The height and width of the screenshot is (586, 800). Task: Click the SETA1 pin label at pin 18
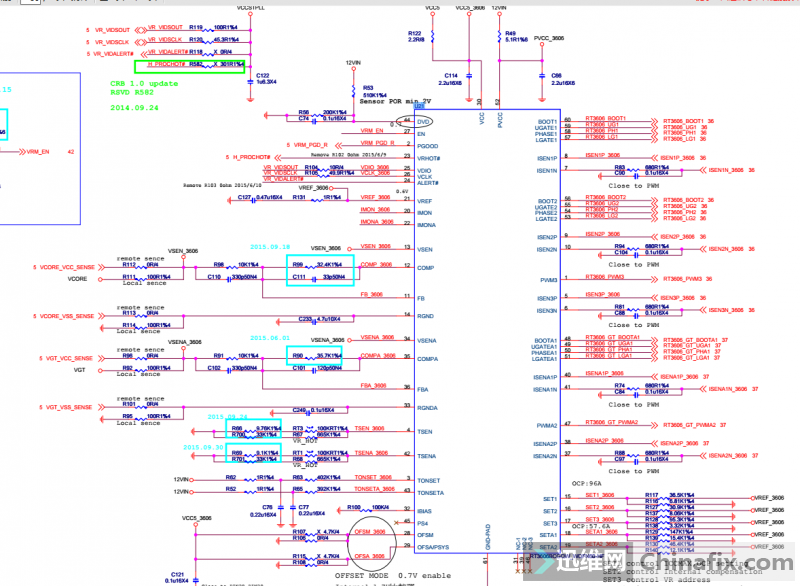point(548,536)
